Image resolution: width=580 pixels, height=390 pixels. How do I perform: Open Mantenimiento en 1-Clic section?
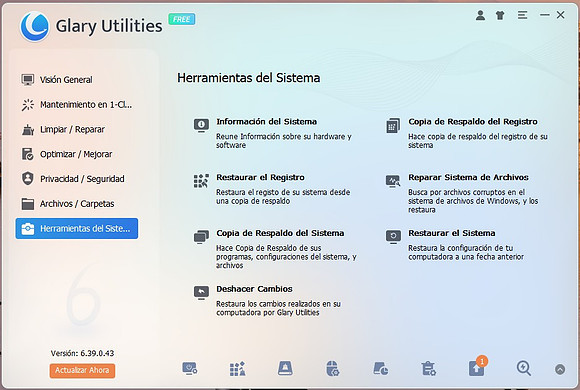point(77,105)
